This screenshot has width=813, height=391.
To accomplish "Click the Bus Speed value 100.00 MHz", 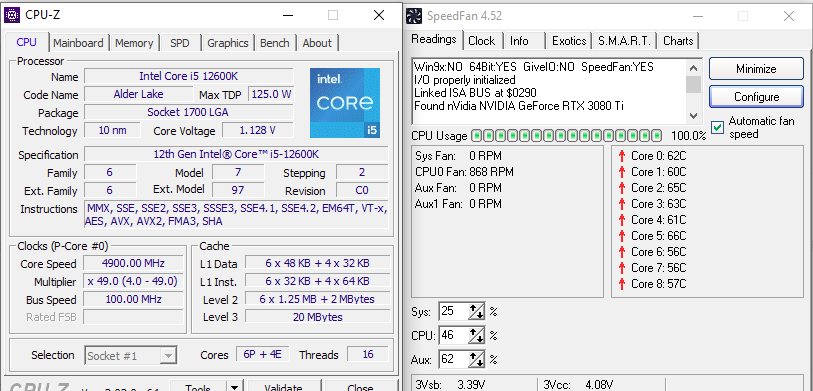I will 133,299.
